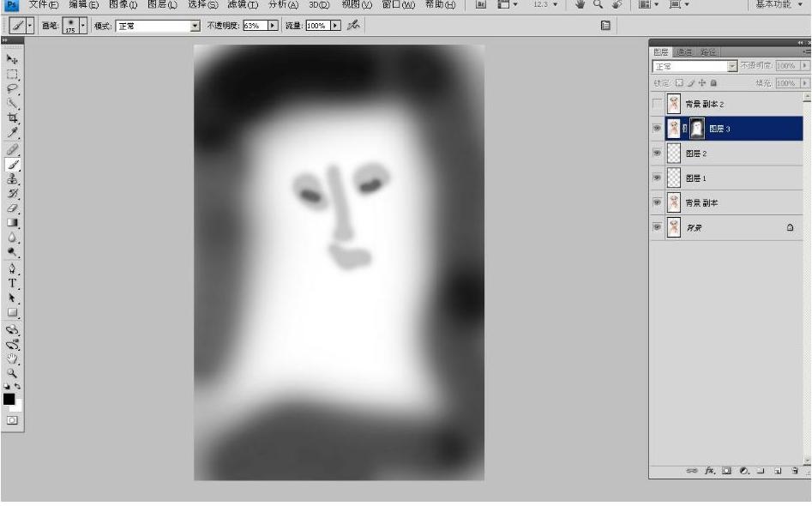
Task: Select the Dodge tool
Action: tap(12, 251)
